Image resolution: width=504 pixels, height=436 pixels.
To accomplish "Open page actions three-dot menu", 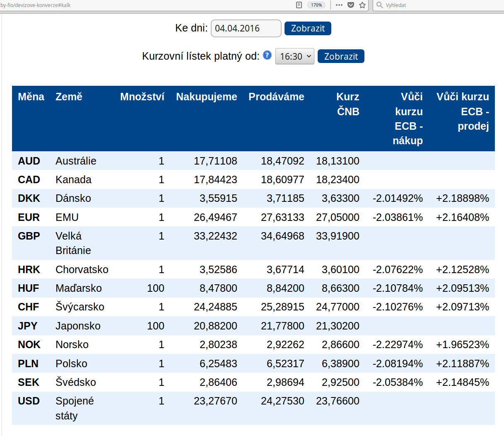I will [x=339, y=5].
